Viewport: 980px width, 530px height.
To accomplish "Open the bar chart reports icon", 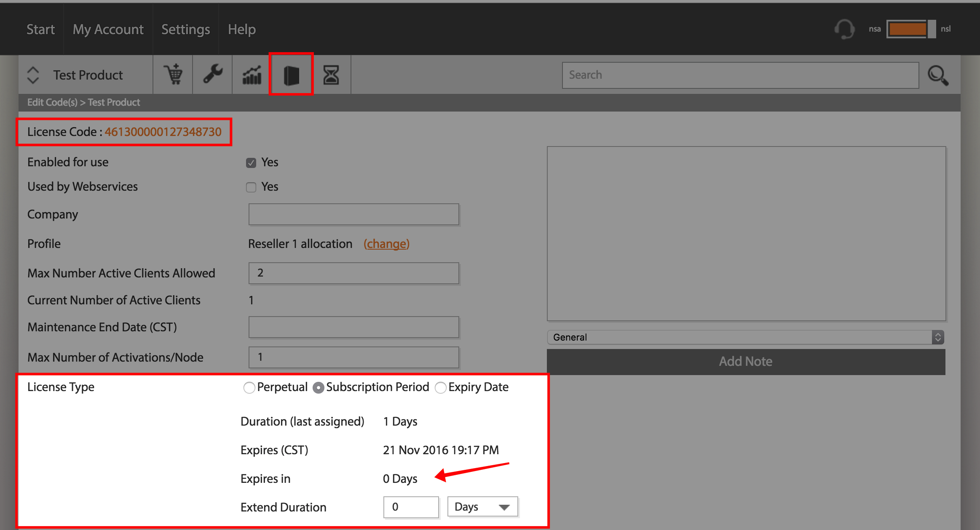I will (x=252, y=75).
